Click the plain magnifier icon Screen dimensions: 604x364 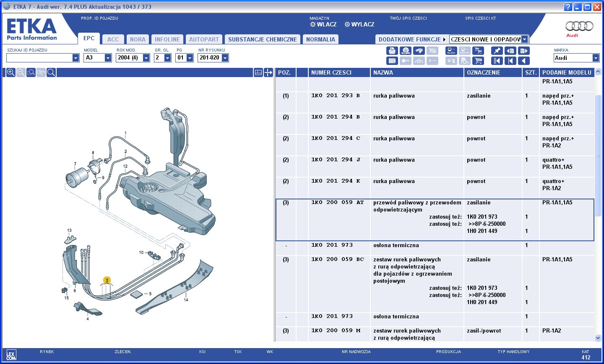(x=51, y=72)
